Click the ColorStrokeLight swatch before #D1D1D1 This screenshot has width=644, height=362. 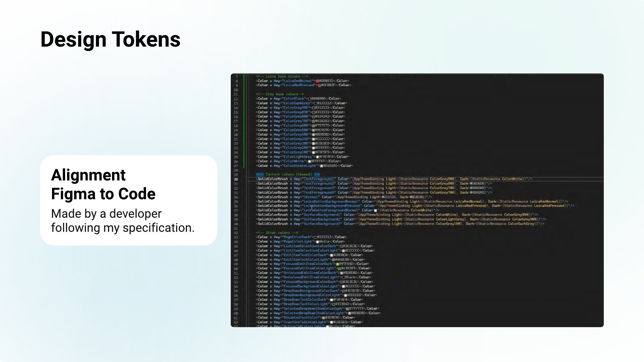click(x=321, y=166)
